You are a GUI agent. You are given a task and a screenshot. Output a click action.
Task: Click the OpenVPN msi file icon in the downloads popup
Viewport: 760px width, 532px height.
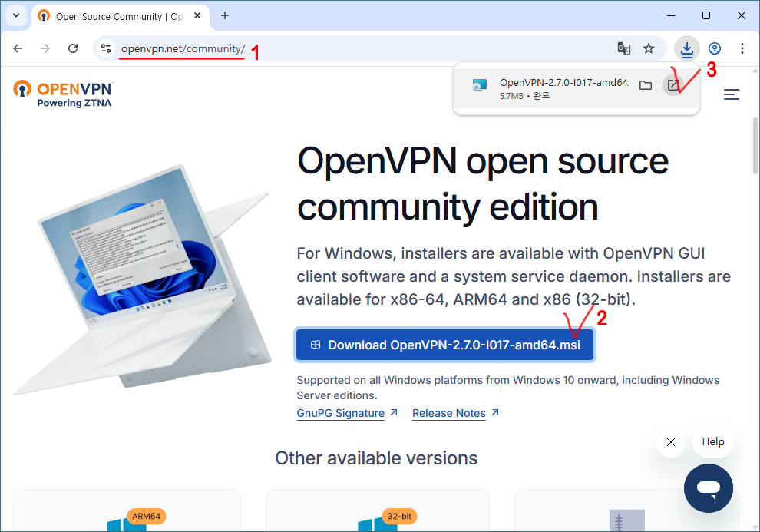479,86
